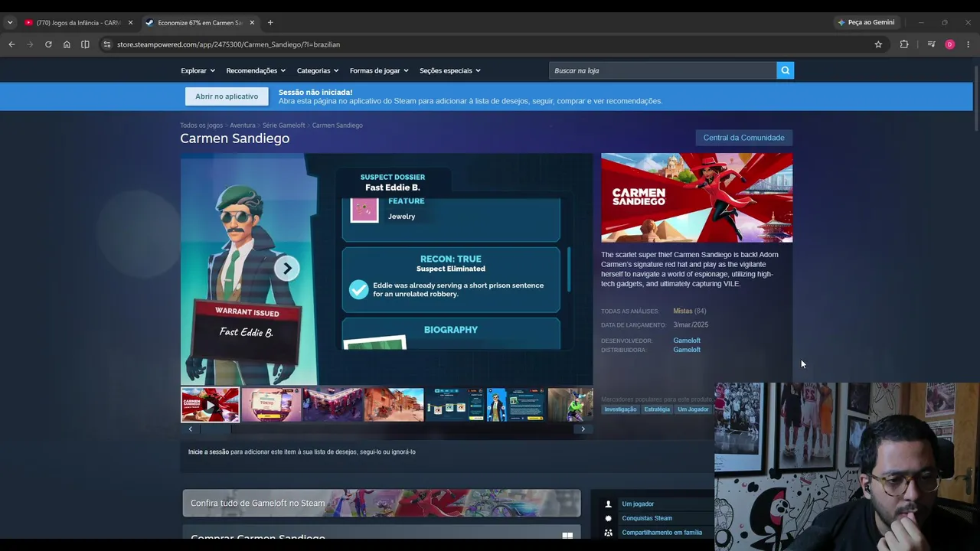Click in the Buscar na loja search field

663,70
